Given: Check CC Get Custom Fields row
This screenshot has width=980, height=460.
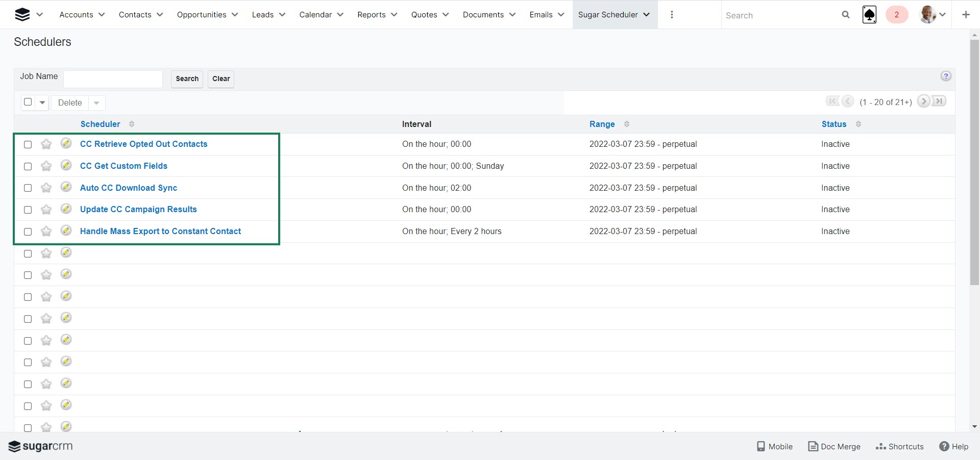Looking at the screenshot, I should click(x=28, y=167).
